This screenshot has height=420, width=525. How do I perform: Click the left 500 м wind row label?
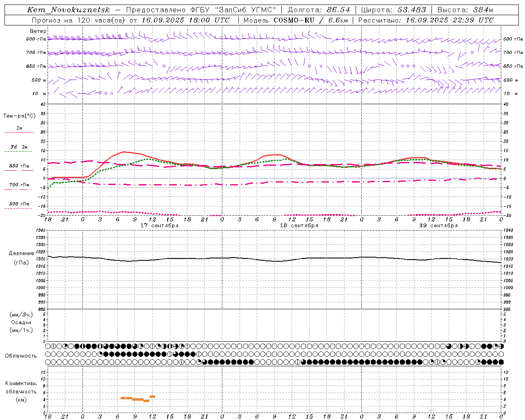click(x=39, y=80)
